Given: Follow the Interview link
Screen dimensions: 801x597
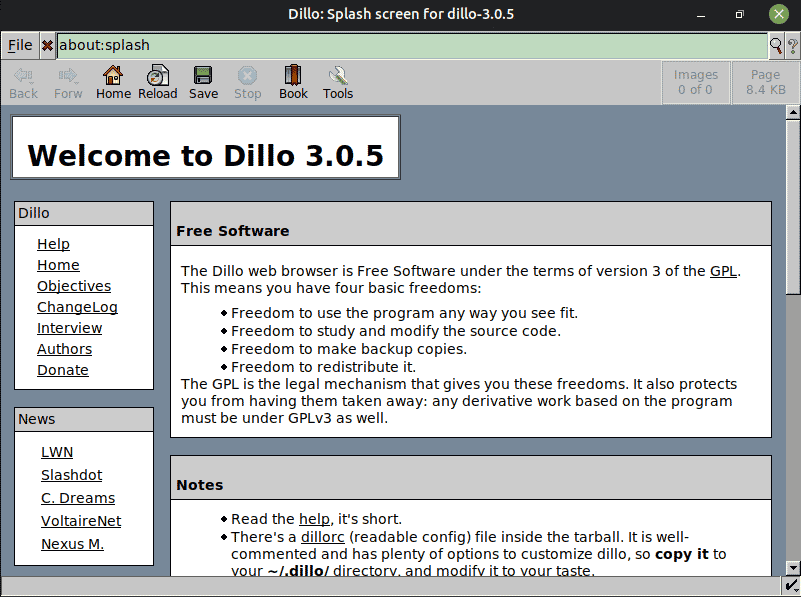Looking at the screenshot, I should (69, 328).
